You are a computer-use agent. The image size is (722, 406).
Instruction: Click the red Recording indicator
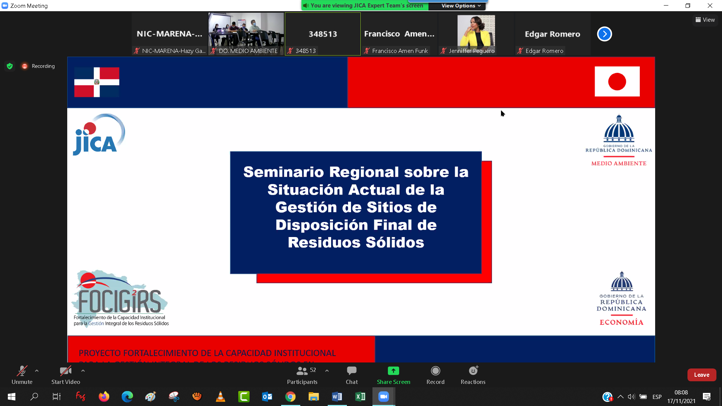(39, 66)
